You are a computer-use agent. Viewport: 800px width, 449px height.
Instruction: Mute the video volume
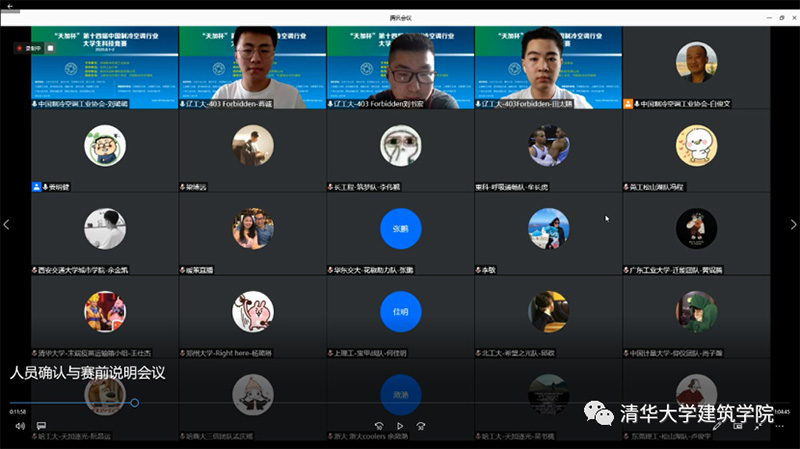pos(20,426)
